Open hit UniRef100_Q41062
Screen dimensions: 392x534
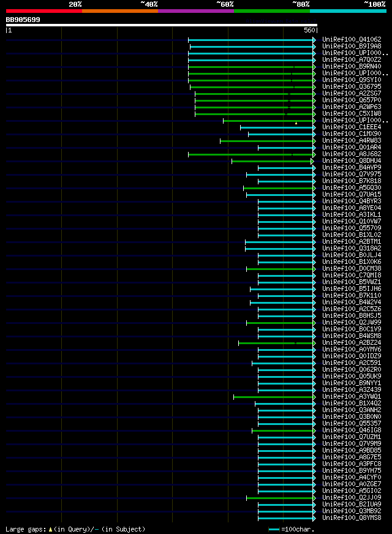pos(352,40)
